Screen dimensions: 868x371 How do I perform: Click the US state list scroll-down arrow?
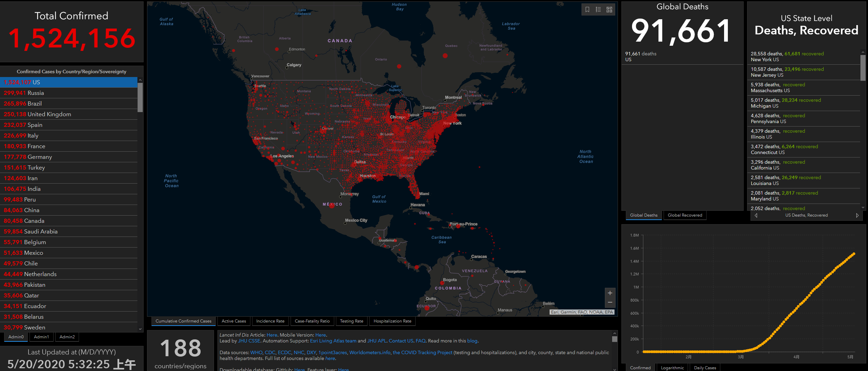[x=863, y=208]
